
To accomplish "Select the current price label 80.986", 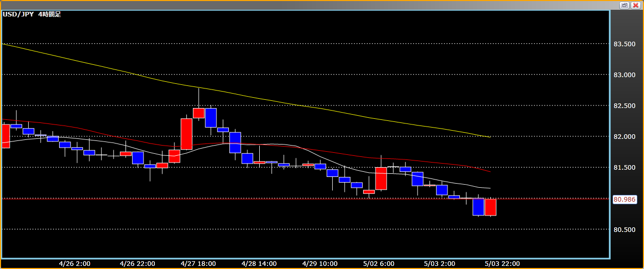I will [625, 199].
